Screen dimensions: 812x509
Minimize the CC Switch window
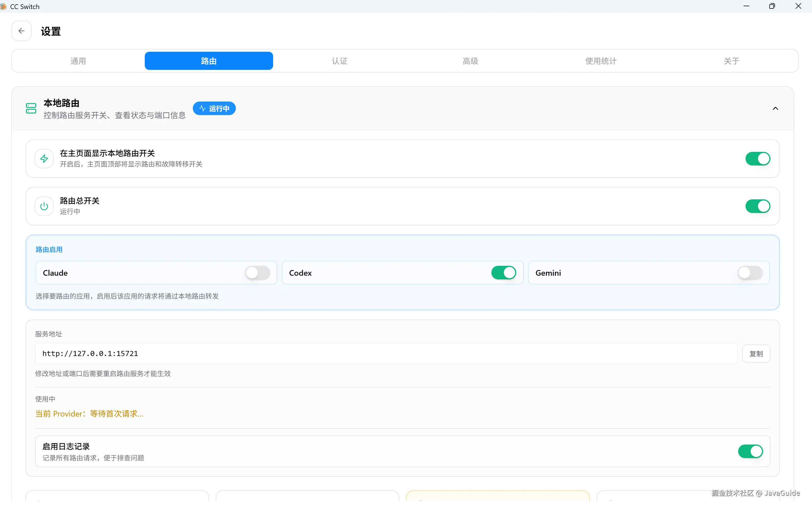coord(746,6)
